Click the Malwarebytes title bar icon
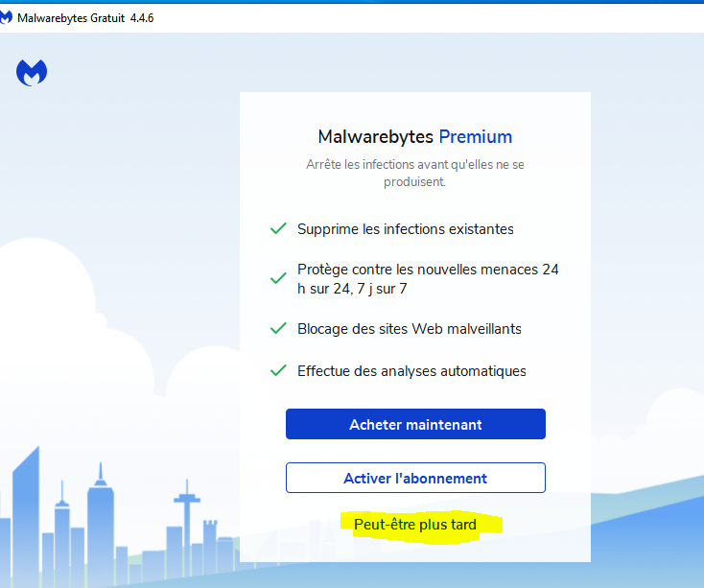The height and width of the screenshot is (588, 704). 8,18
